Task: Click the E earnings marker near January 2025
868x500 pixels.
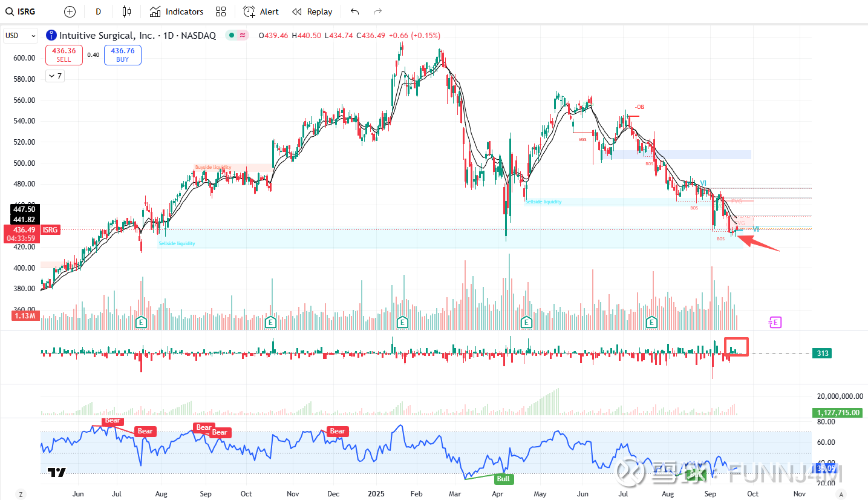Action: coord(401,322)
